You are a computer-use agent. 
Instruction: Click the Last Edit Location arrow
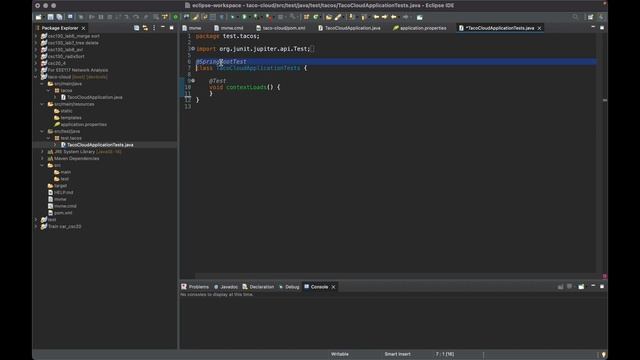pyautogui.click(x=376, y=17)
